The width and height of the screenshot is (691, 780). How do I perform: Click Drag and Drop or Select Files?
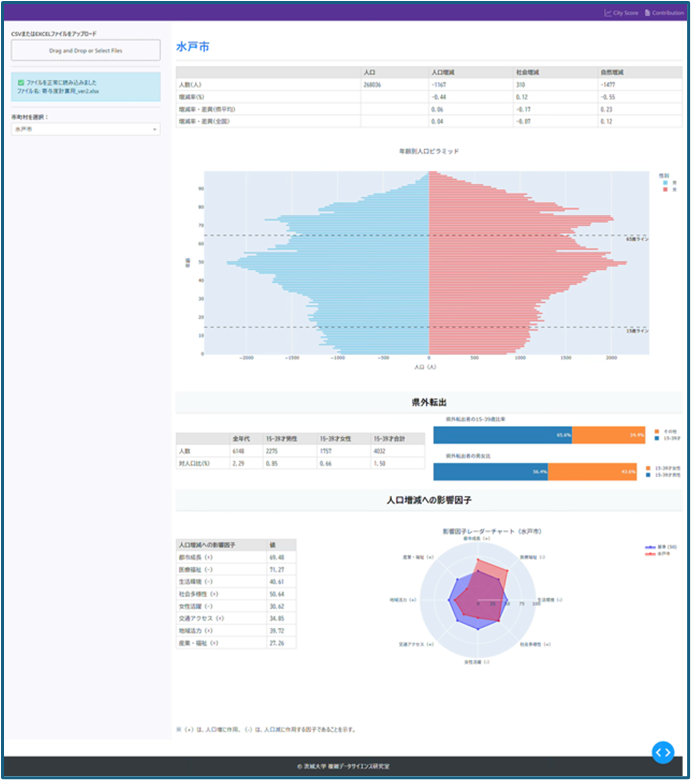click(85, 50)
